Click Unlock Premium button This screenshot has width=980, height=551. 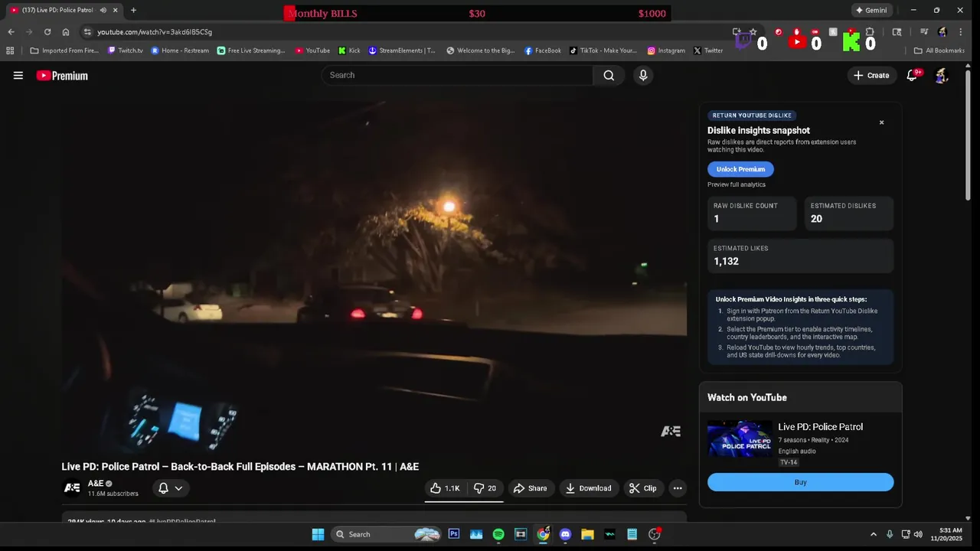tap(740, 169)
